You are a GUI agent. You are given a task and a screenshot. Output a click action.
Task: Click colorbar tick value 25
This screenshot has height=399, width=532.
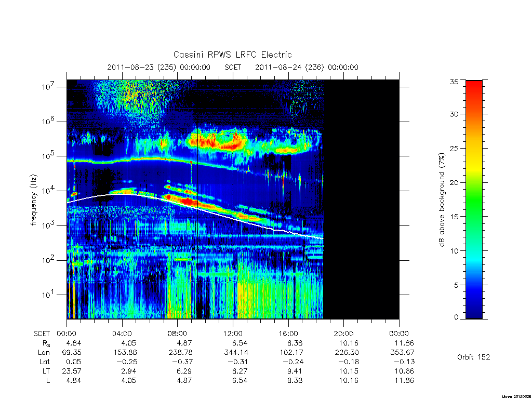pyautogui.click(x=454, y=148)
